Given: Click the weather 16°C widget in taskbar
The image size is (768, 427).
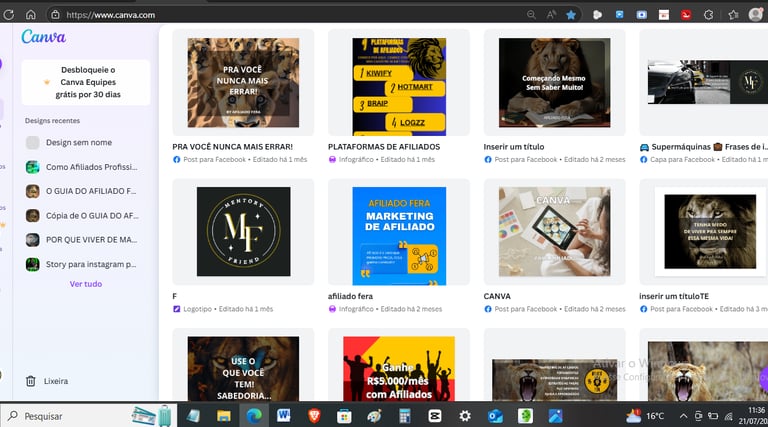Looking at the screenshot, I should click(x=645, y=416).
